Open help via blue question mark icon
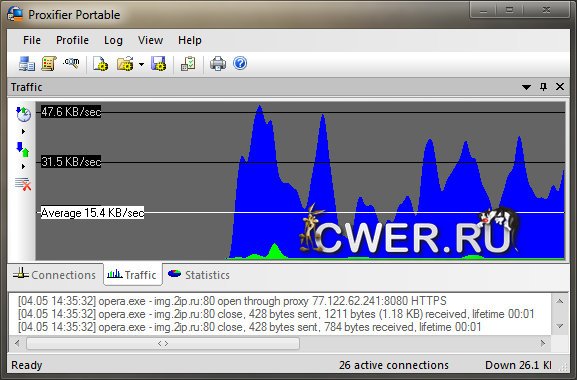Viewport: 577px width, 380px height. pyautogui.click(x=240, y=63)
